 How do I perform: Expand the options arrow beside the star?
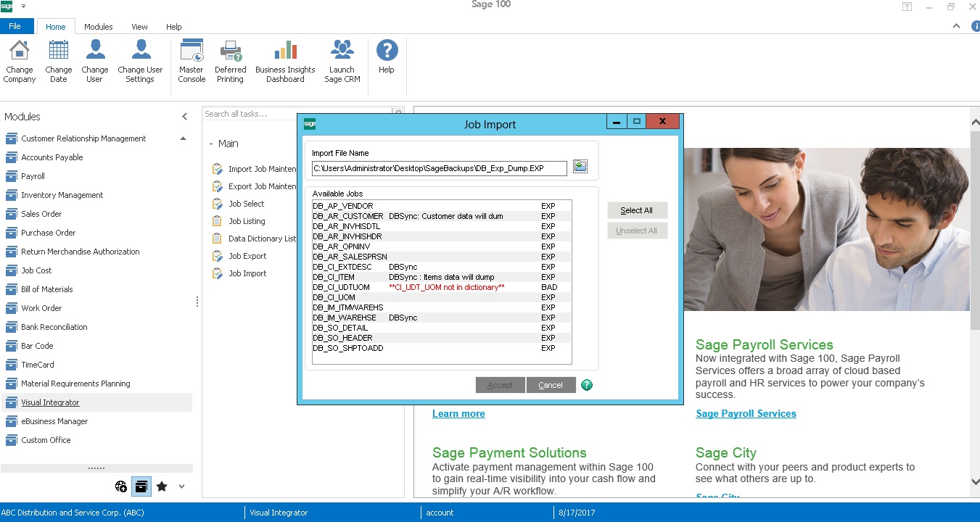tap(181, 486)
